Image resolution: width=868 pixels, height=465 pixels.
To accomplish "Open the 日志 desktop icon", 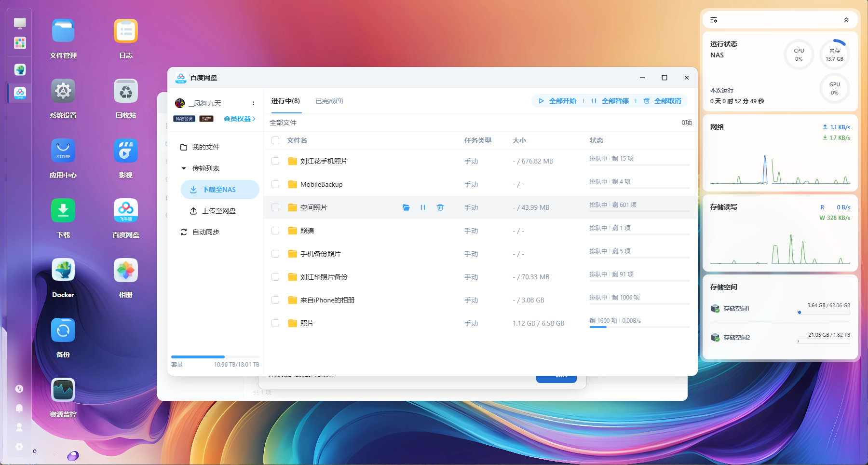I will (126, 31).
